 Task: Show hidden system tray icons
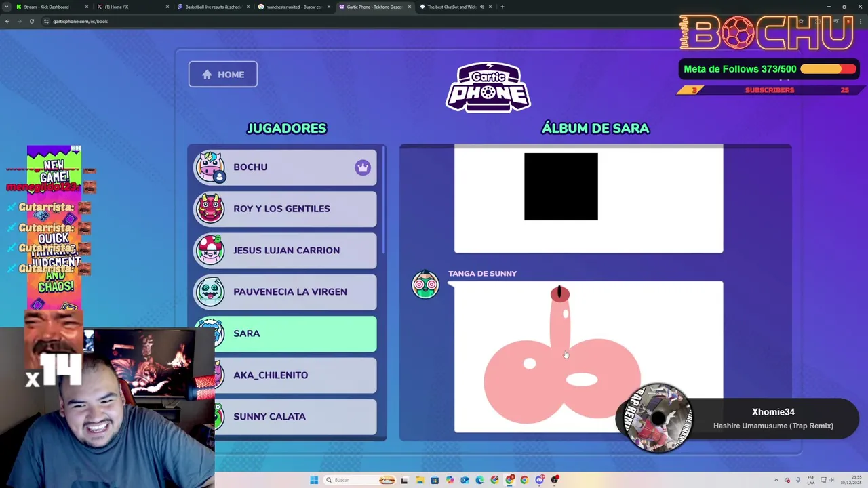pos(776,480)
